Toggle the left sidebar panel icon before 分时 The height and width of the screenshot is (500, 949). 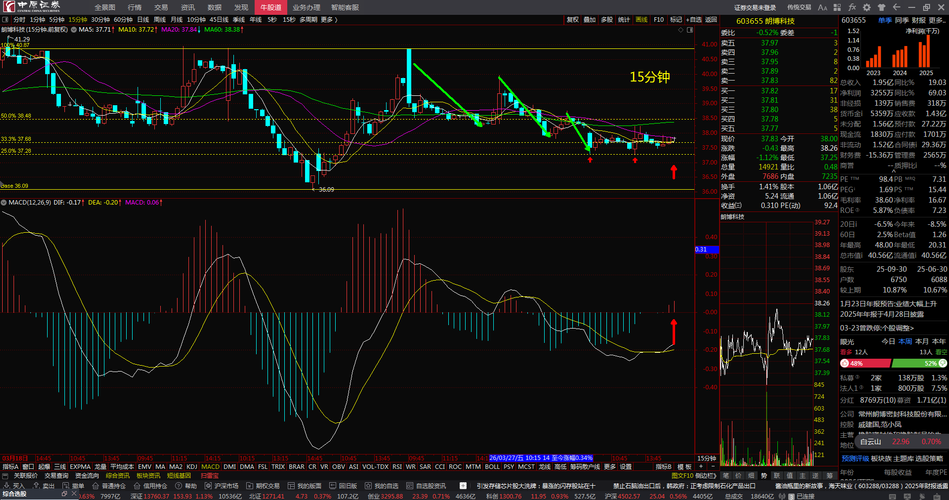click(x=5, y=20)
